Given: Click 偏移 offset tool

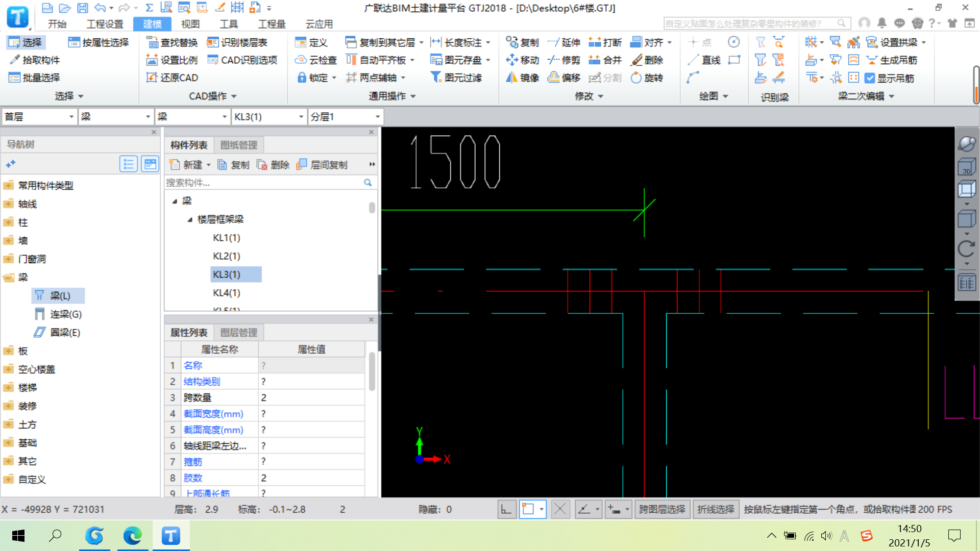Looking at the screenshot, I should (563, 78).
